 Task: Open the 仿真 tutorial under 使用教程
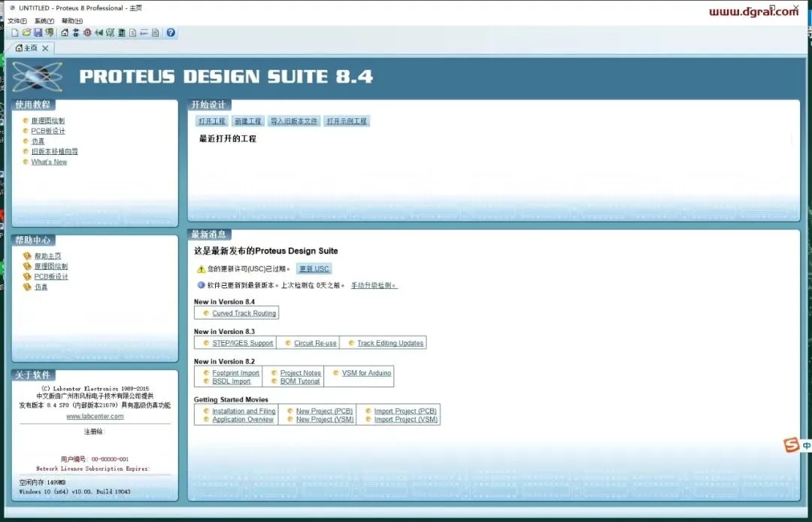[x=38, y=141]
